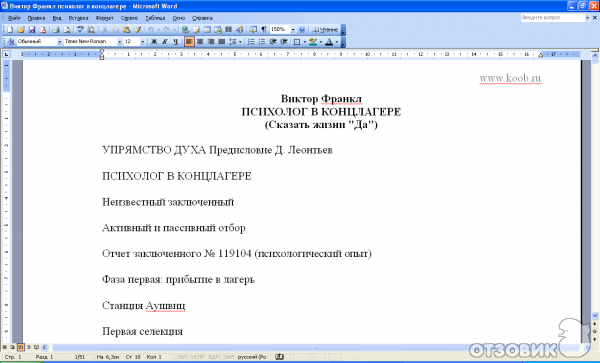Open the Вставка menu
Viewport: 600px width, 363px height.
[78, 18]
